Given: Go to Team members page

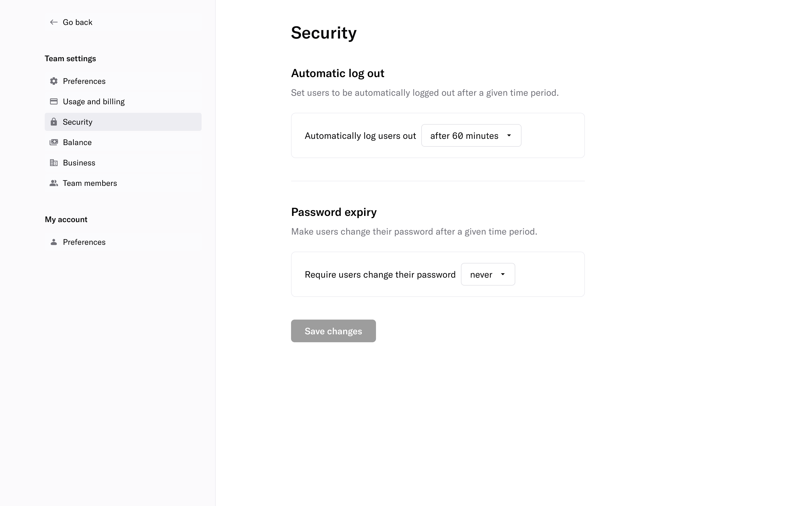Looking at the screenshot, I should click(90, 183).
